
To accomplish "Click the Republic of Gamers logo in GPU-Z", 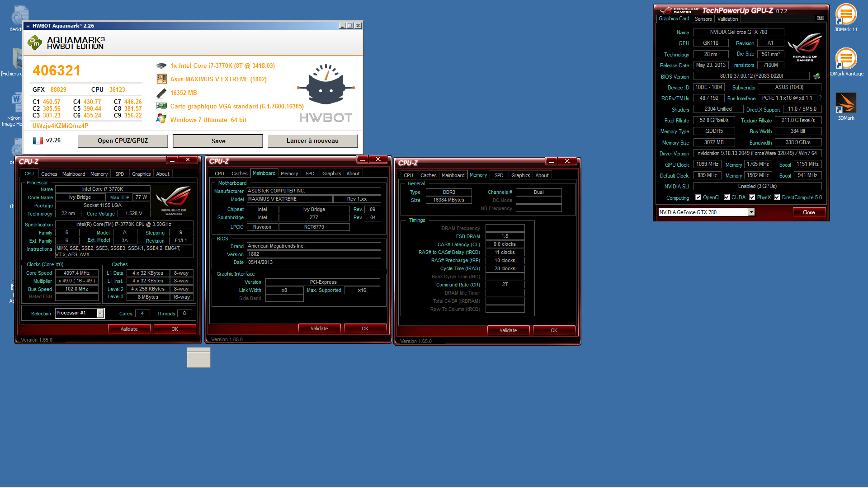I will pos(805,47).
